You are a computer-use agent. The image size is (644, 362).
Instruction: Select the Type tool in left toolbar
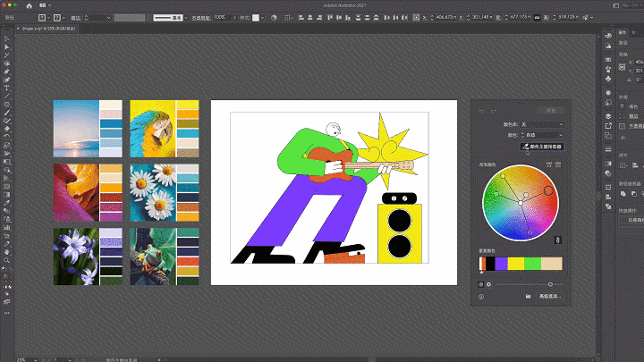6,88
